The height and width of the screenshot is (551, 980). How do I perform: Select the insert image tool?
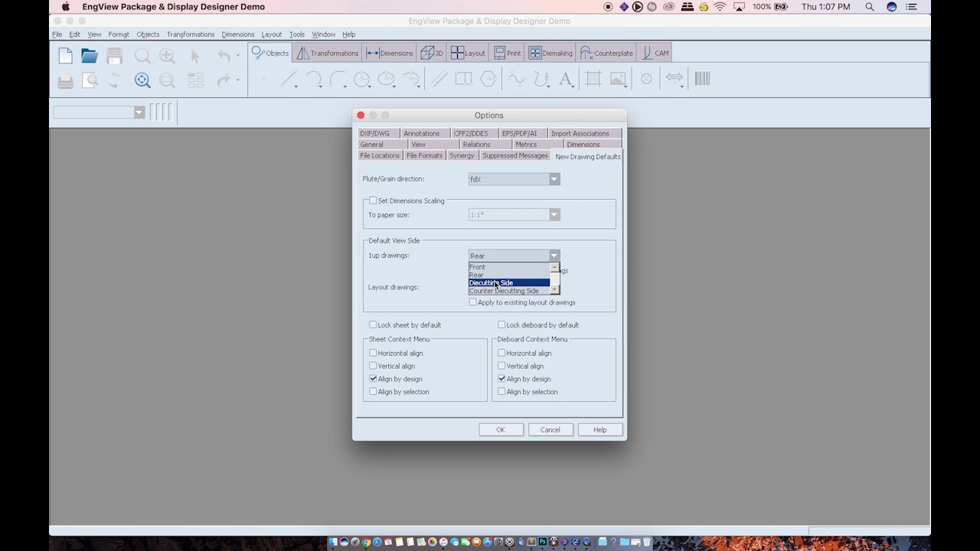(x=618, y=79)
